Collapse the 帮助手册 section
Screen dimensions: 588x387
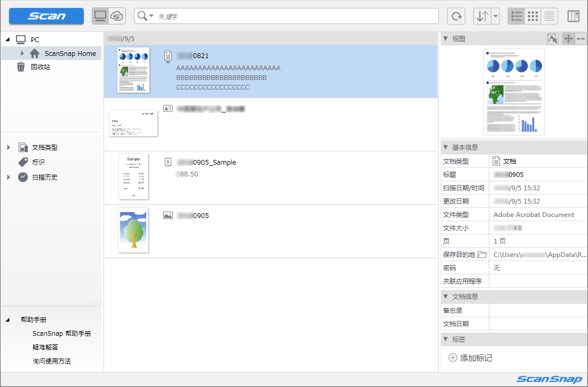[7, 319]
